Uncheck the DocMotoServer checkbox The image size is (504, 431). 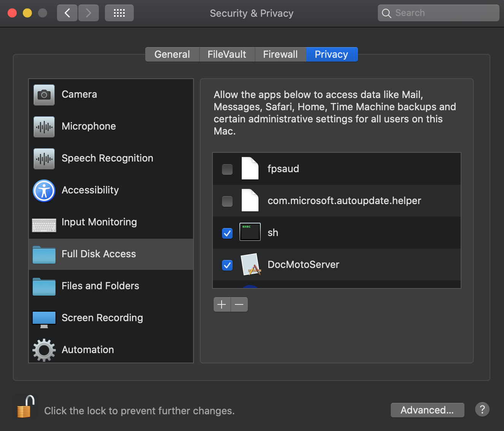tap(227, 265)
